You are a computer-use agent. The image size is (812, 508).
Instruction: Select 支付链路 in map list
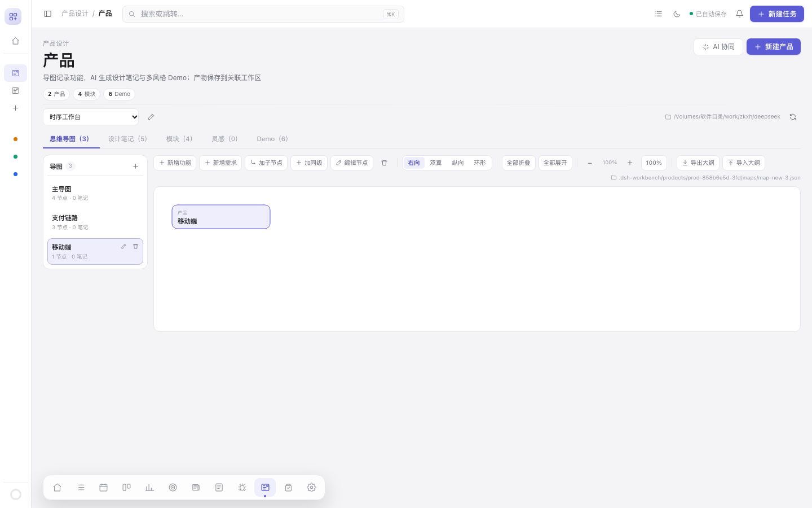[x=95, y=222]
